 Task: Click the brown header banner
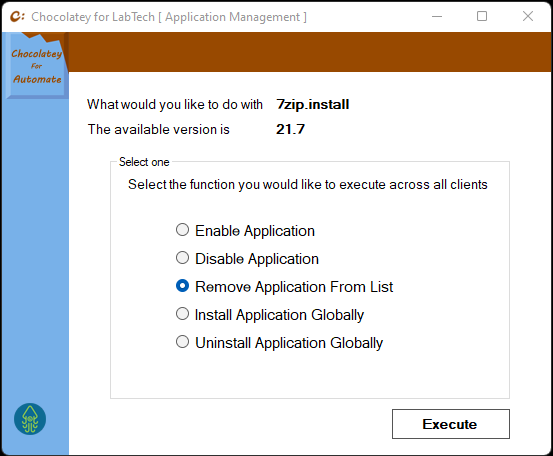tap(310, 52)
